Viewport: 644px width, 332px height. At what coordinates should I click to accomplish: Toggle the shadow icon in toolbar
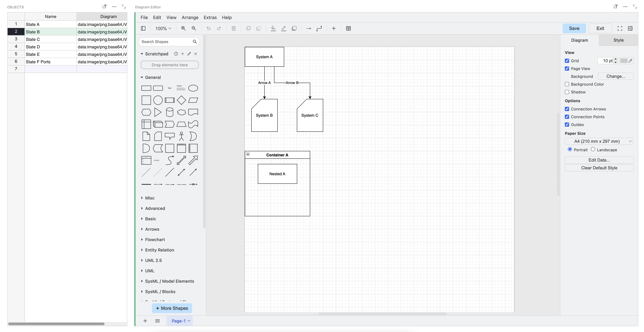pyautogui.click(x=294, y=28)
